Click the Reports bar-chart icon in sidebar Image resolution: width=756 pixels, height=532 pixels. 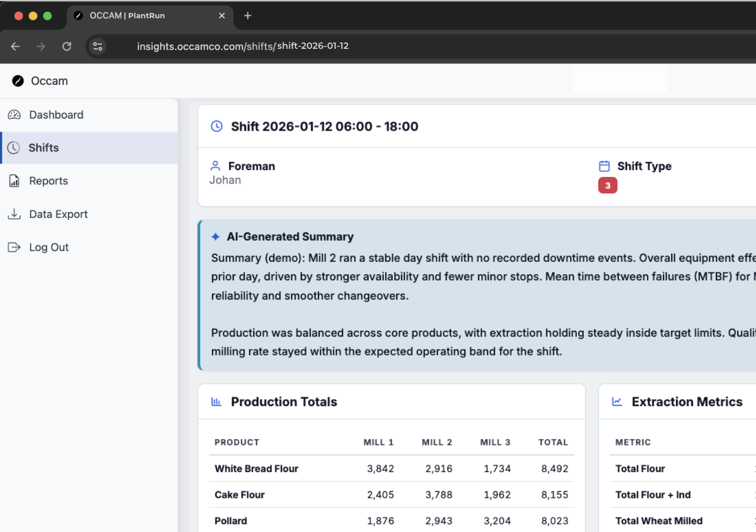14,181
